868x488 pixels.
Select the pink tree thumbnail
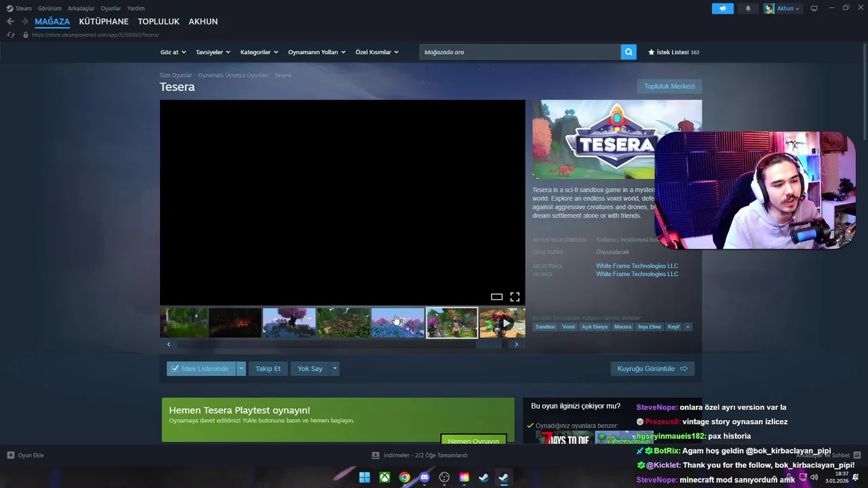point(289,323)
